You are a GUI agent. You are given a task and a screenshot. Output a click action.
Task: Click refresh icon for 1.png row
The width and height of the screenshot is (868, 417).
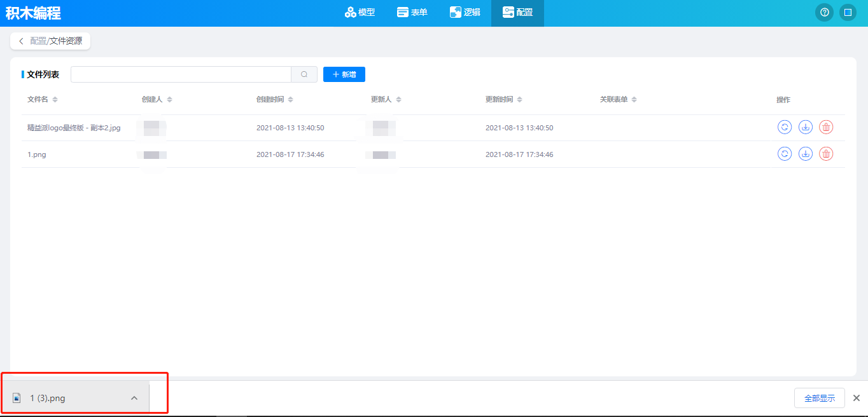click(785, 154)
